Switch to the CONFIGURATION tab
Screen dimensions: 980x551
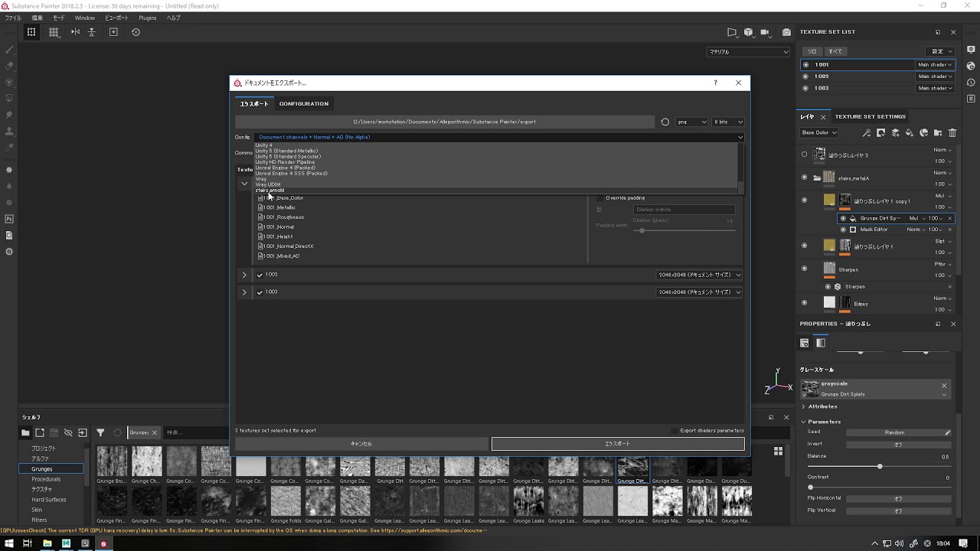[303, 104]
